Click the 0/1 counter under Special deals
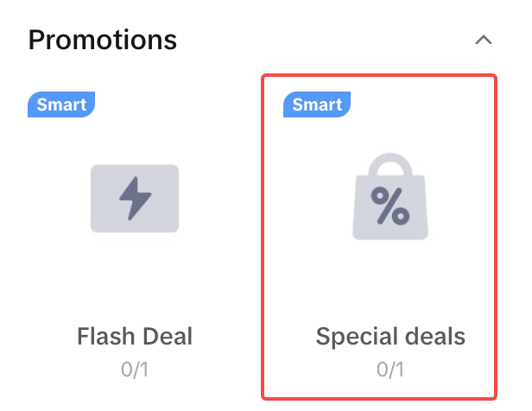This screenshot has height=411, width=532. (390, 370)
